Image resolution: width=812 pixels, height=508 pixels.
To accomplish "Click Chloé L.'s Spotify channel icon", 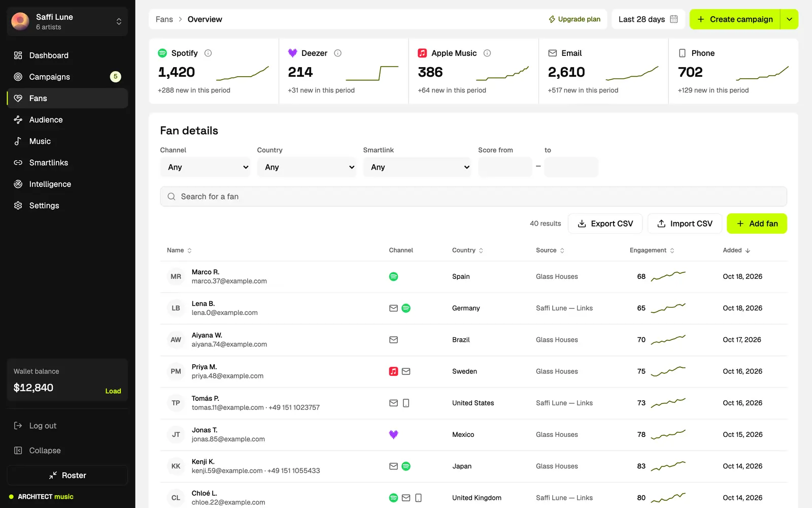I will 393,498.
